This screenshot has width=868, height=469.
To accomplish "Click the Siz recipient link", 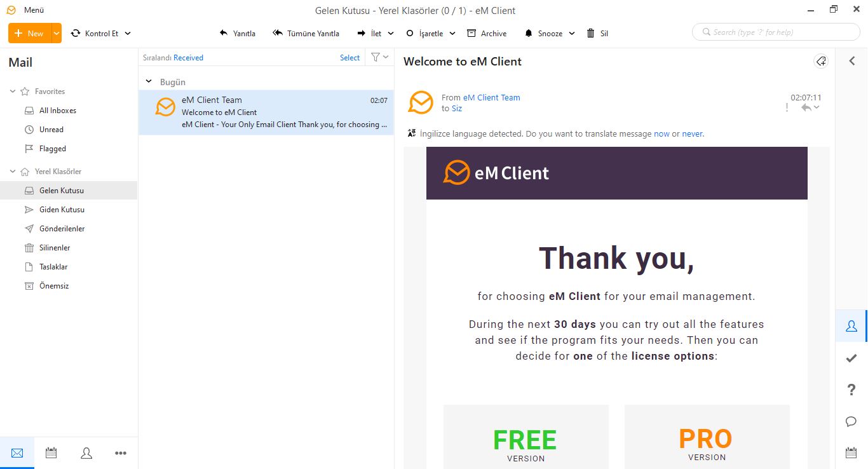I will pos(457,109).
